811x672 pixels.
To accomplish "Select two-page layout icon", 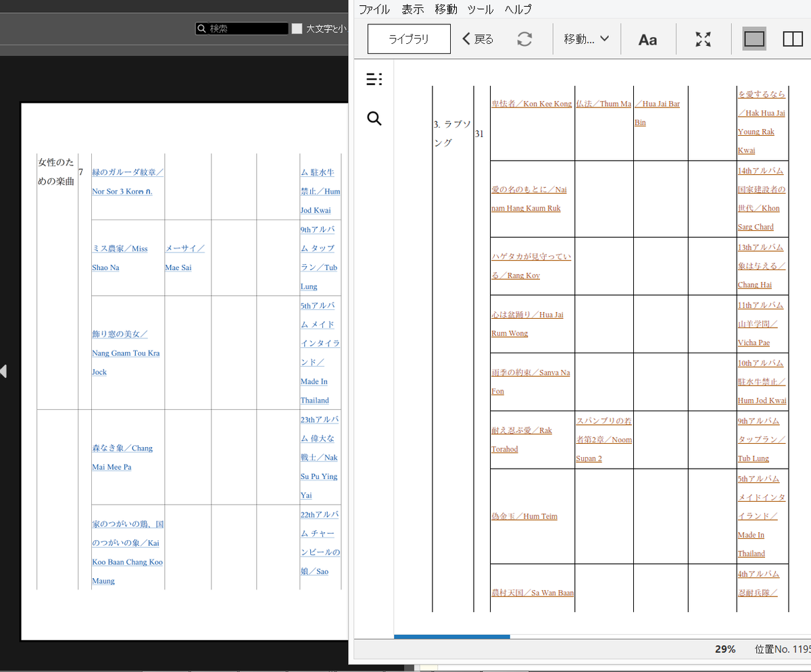I will 793,39.
